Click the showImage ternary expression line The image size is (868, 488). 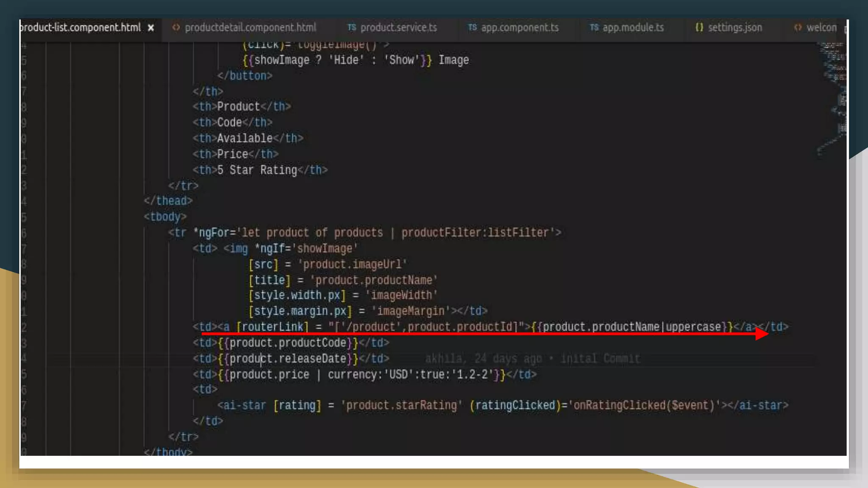[x=356, y=60]
